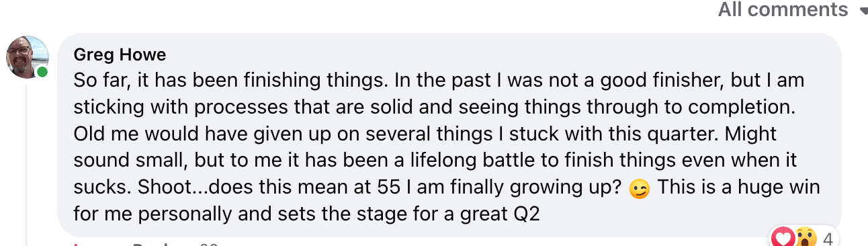Open Greg Howe's profile picture
Viewport: 868px width, 246px height.
pyautogui.click(x=28, y=57)
